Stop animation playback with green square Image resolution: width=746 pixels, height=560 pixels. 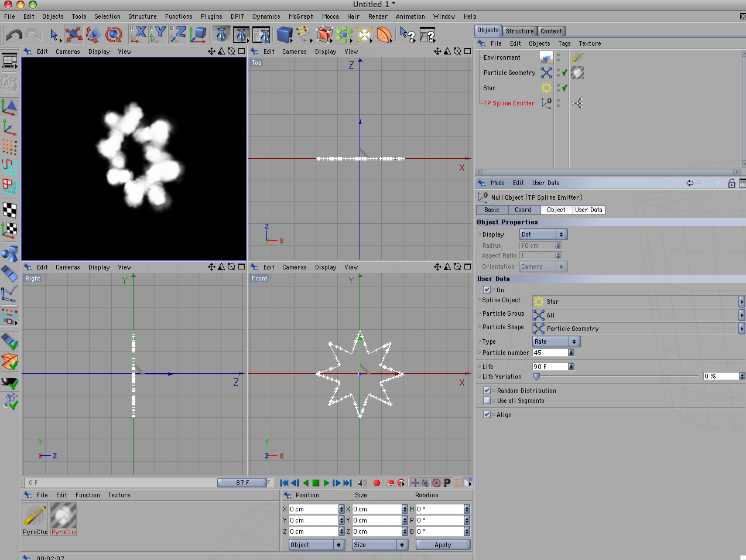[x=316, y=483]
